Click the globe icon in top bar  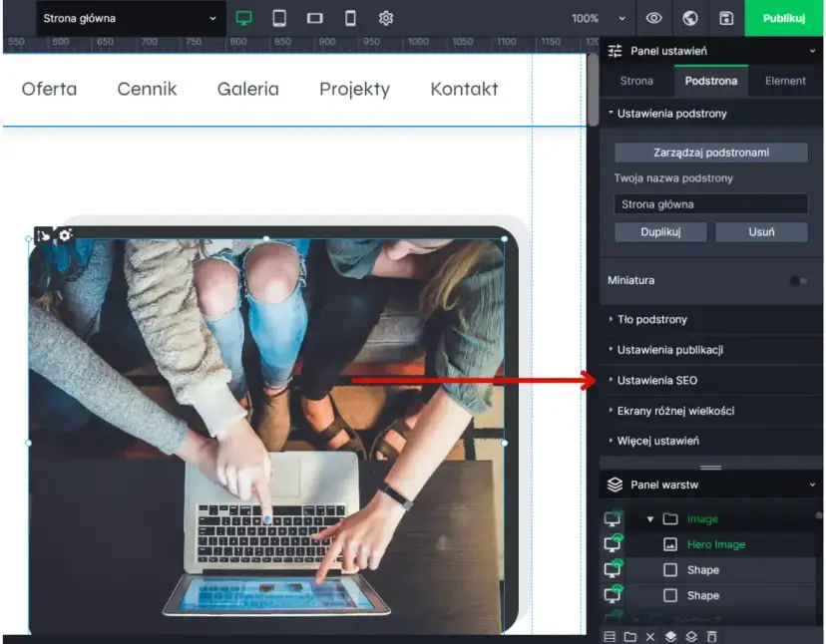click(x=689, y=18)
